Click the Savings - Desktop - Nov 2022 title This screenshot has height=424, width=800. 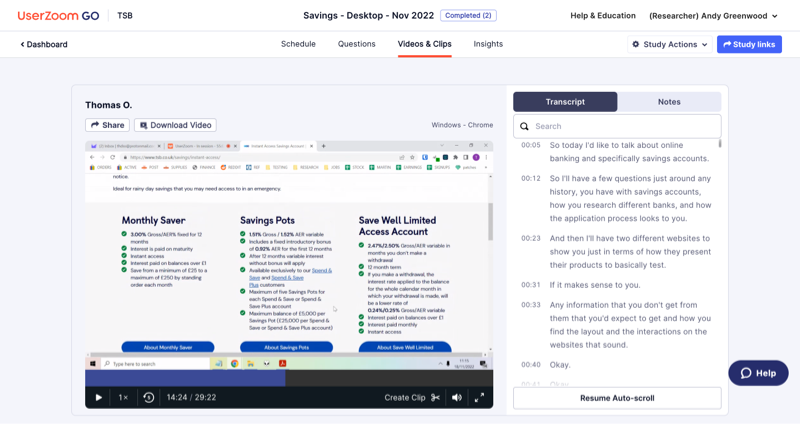(x=368, y=16)
